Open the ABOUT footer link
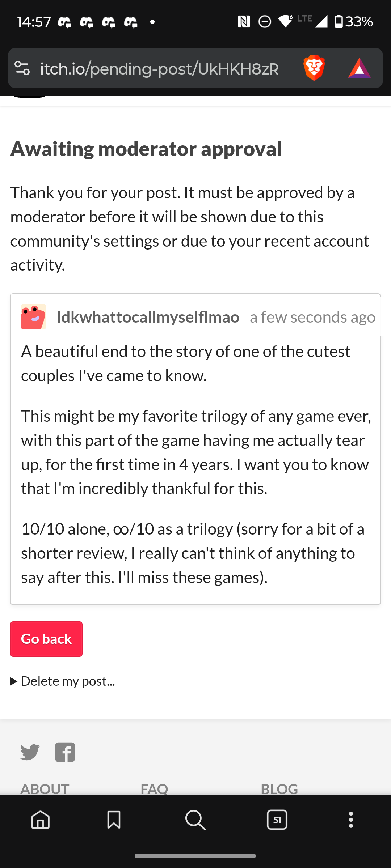Screen dimensions: 391x868 tap(45, 788)
